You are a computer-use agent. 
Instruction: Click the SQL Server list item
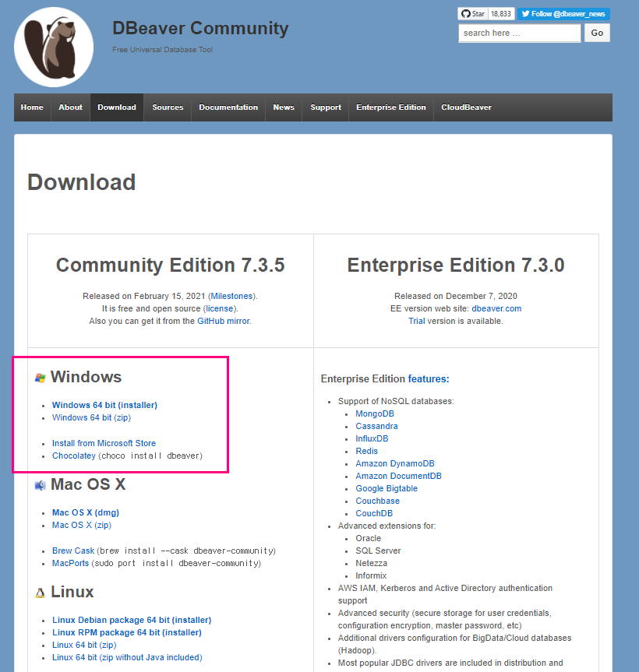[378, 551]
